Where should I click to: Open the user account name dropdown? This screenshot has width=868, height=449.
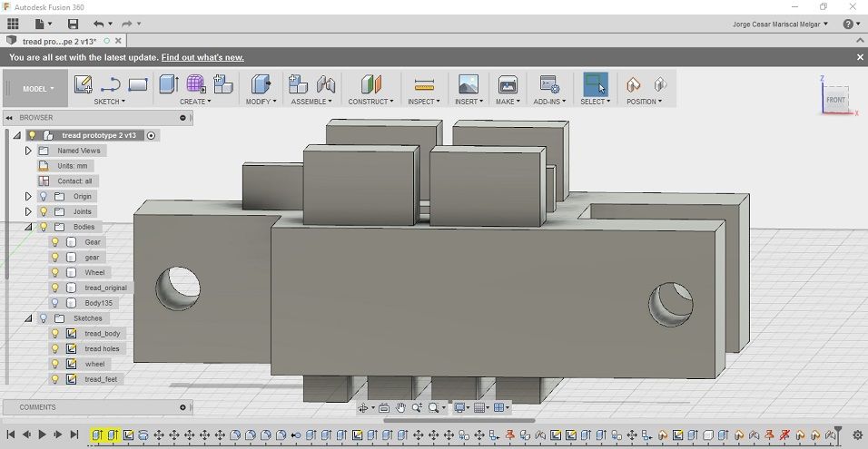(781, 24)
